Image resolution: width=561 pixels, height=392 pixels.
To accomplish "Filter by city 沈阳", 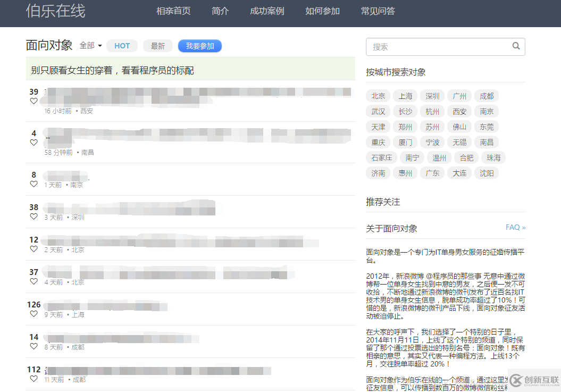I will (x=487, y=173).
